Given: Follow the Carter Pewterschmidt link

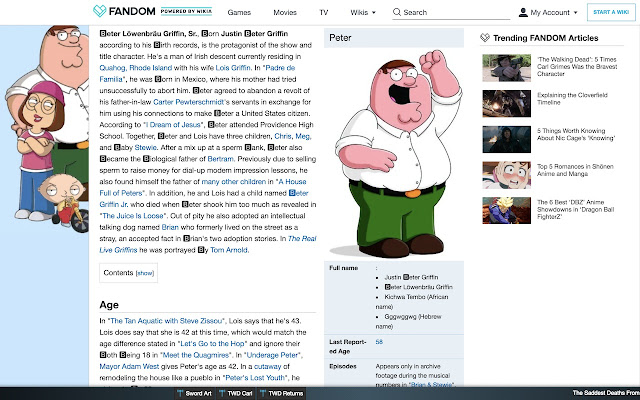Looking at the screenshot, I should coord(189,102).
